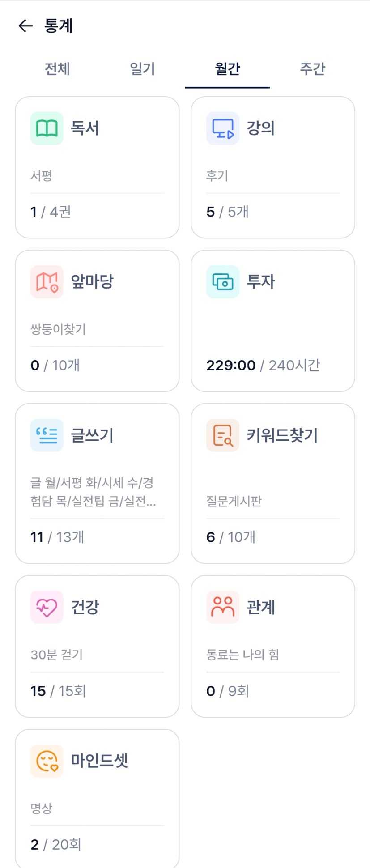Open the 동료는 나의 힘 0 / 9회 entry
370x868 pixels.
click(272, 691)
